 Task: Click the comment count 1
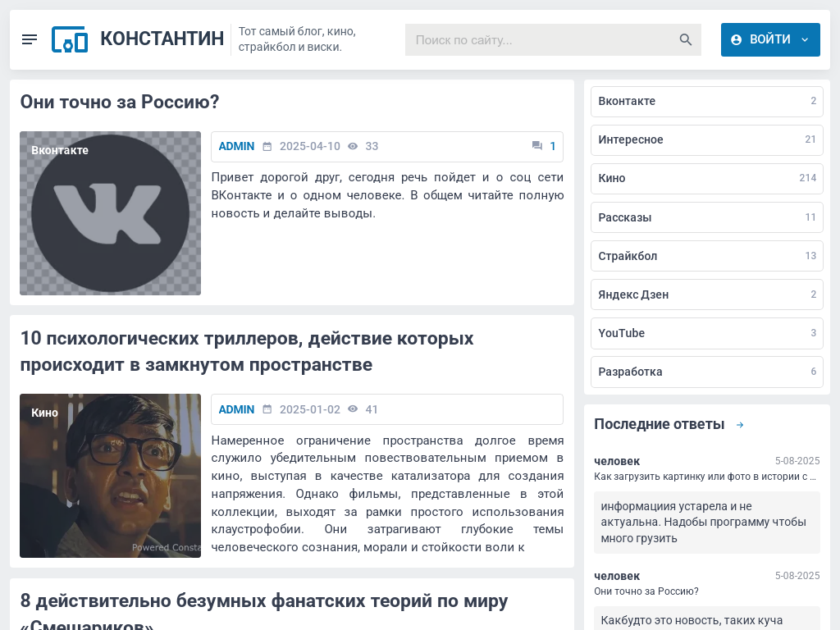pyautogui.click(x=552, y=146)
